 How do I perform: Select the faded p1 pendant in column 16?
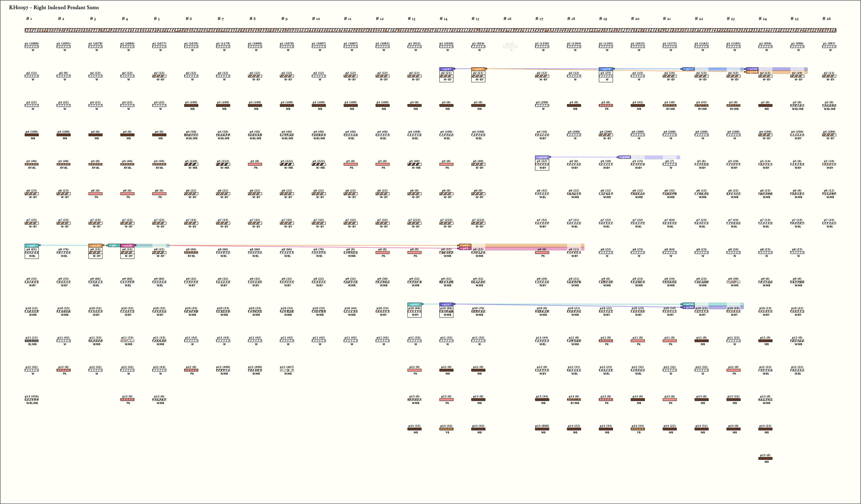510,47
